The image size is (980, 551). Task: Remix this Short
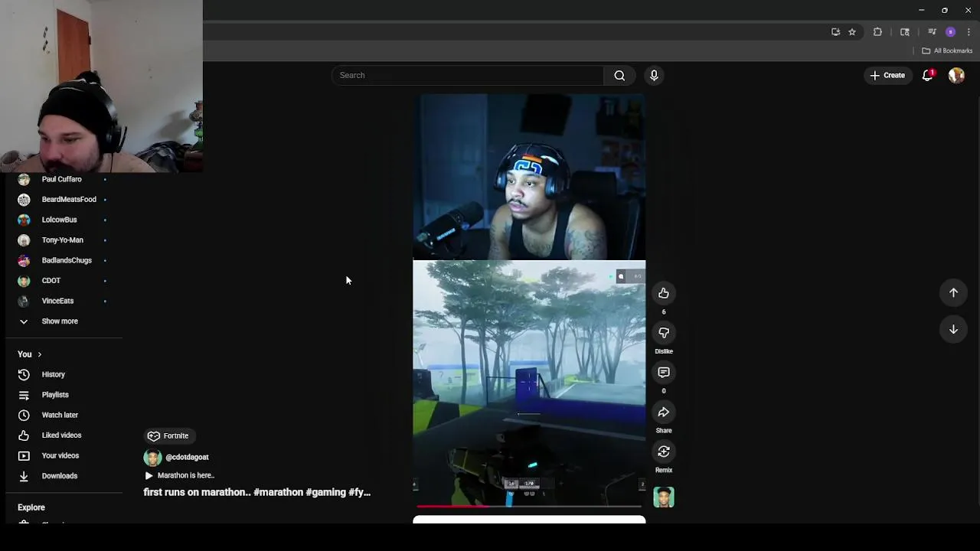click(x=664, y=452)
